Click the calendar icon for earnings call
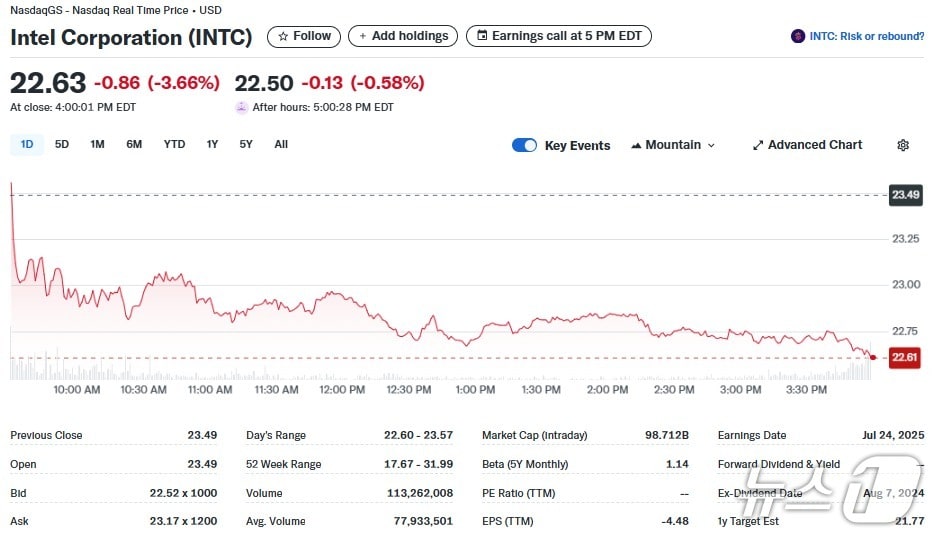Image resolution: width=935 pixels, height=537 pixels. click(482, 36)
